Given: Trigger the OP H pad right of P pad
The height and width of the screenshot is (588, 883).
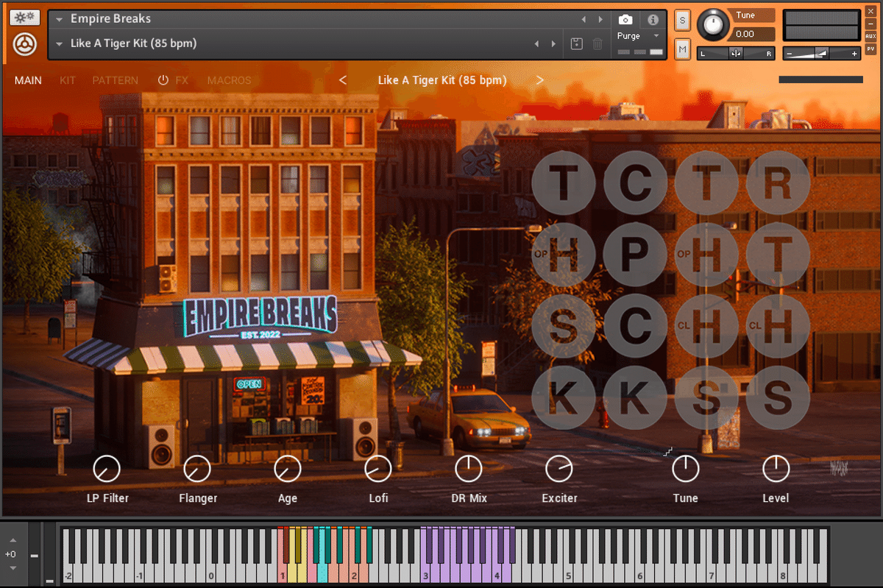Looking at the screenshot, I should [706, 255].
